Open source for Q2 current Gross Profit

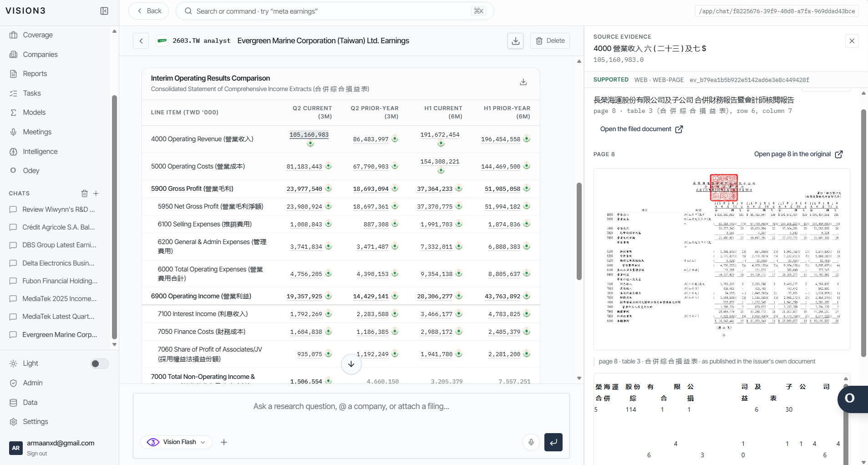329,189
